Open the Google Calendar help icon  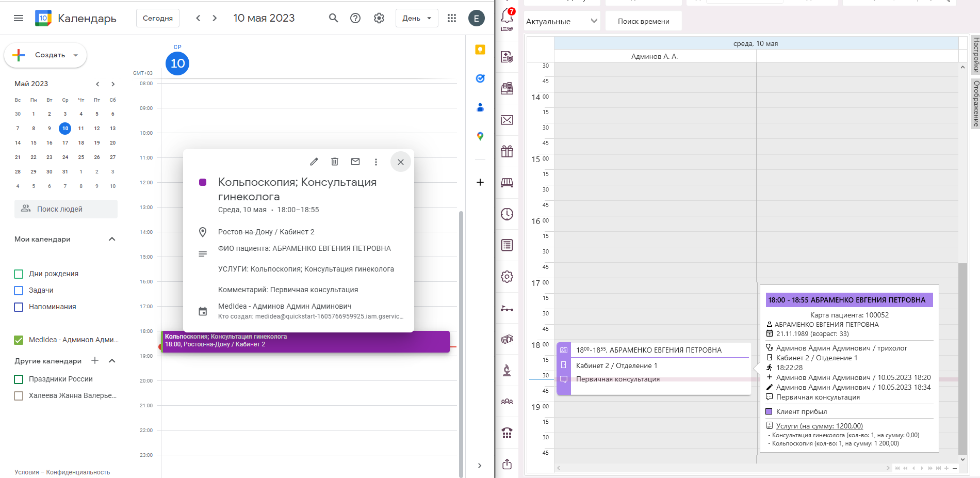355,18
